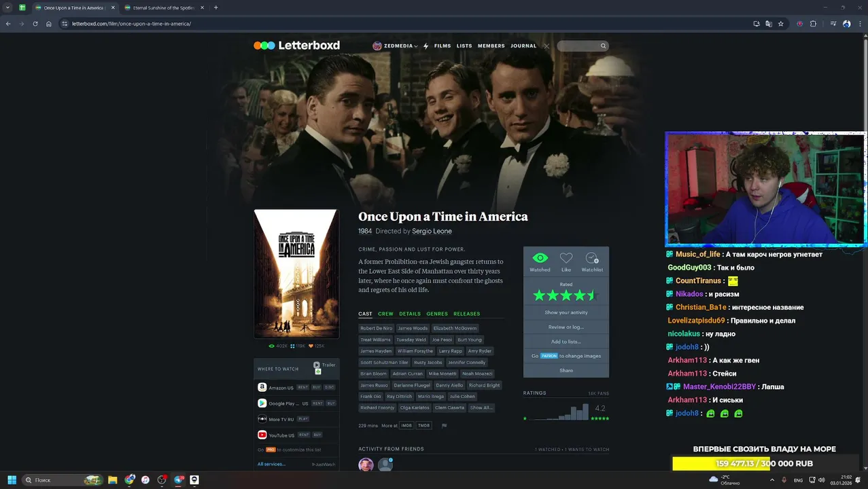Click the Robert De Niro cast chip
Screen dimensions: 868x489
point(377,328)
